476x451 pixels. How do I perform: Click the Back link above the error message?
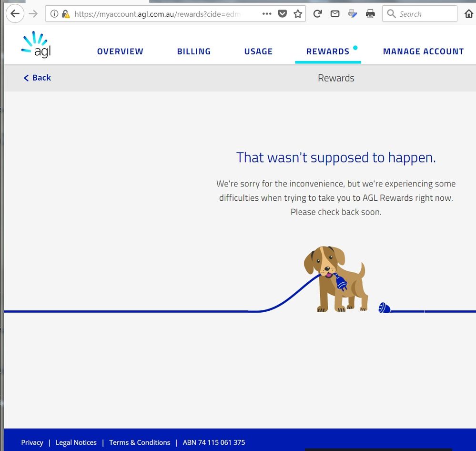coord(37,77)
